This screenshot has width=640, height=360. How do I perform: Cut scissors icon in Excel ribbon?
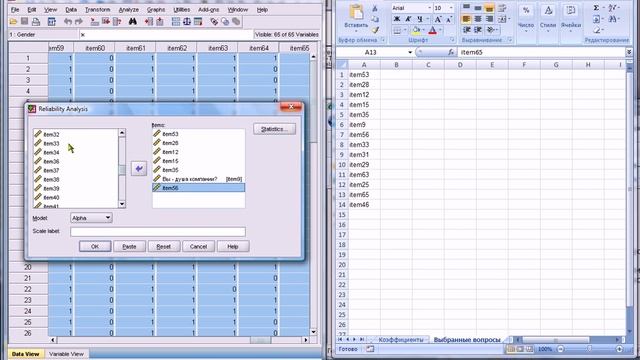pos(375,9)
